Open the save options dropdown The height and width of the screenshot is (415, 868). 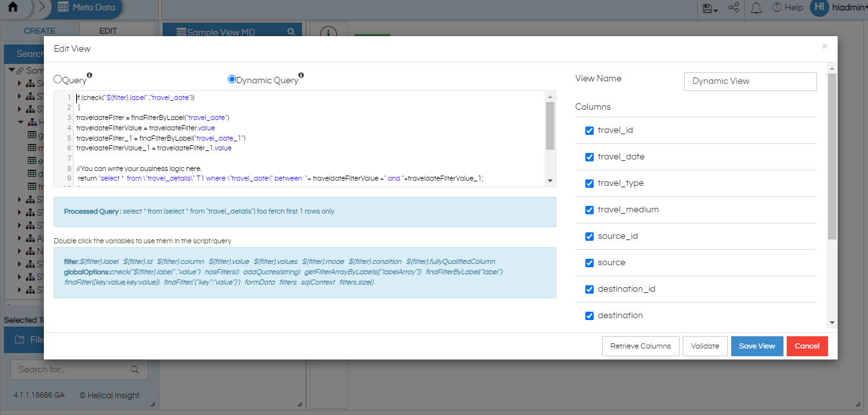pos(710,8)
